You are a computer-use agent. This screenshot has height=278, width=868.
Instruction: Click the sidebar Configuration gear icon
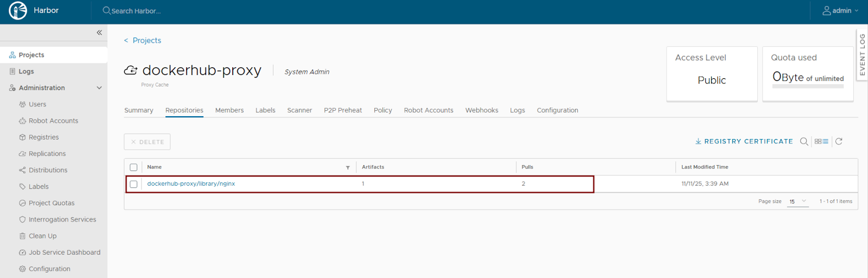(x=22, y=269)
